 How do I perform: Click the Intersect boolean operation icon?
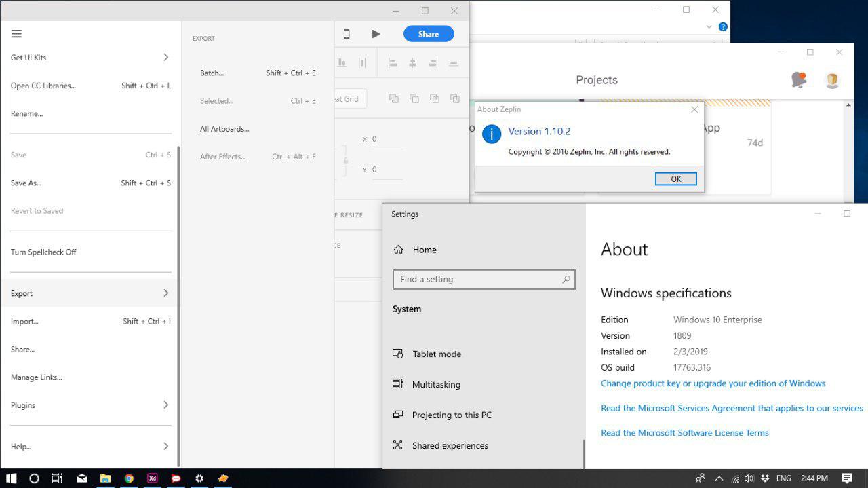435,99
